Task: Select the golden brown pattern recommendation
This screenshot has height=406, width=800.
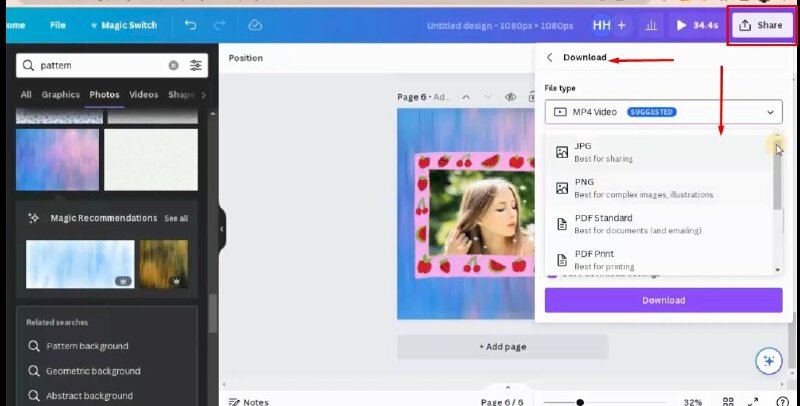Action: pos(164,264)
